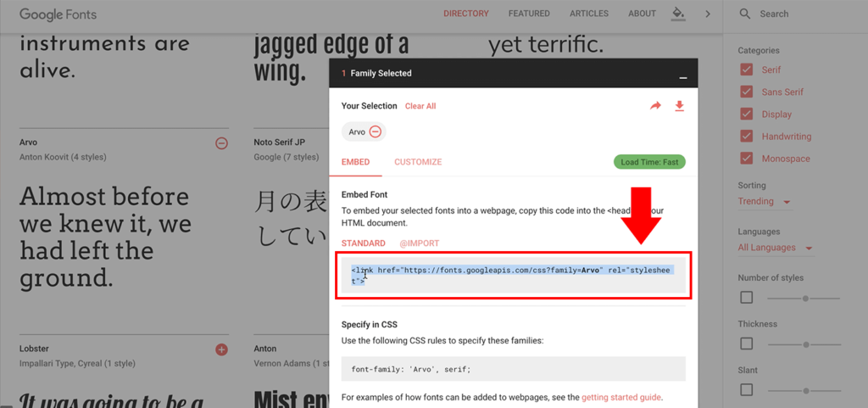Click the right chevron arrow in header
Viewport: 868px width, 408px height.
[x=708, y=14]
